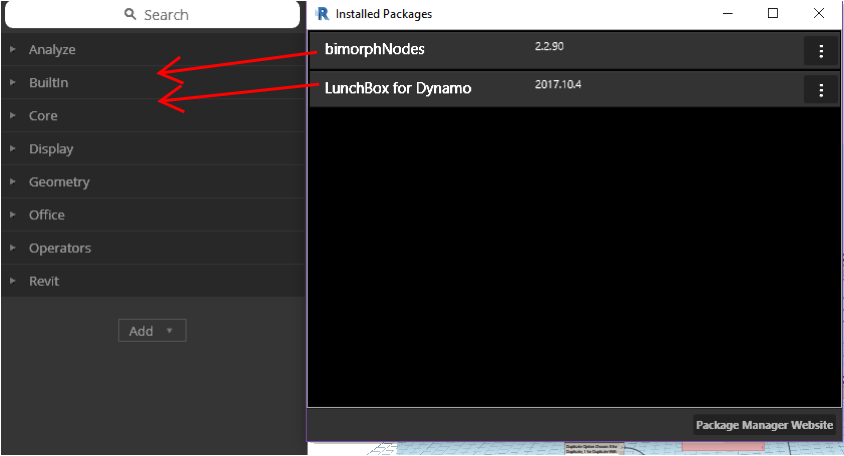Focus the library Search field
The width and height of the screenshot is (844, 456).
click(152, 15)
